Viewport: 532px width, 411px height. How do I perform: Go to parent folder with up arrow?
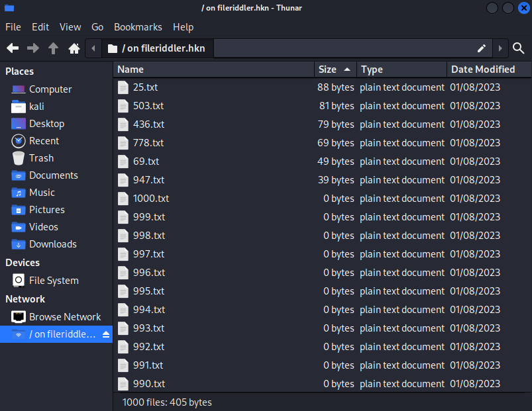coord(54,48)
